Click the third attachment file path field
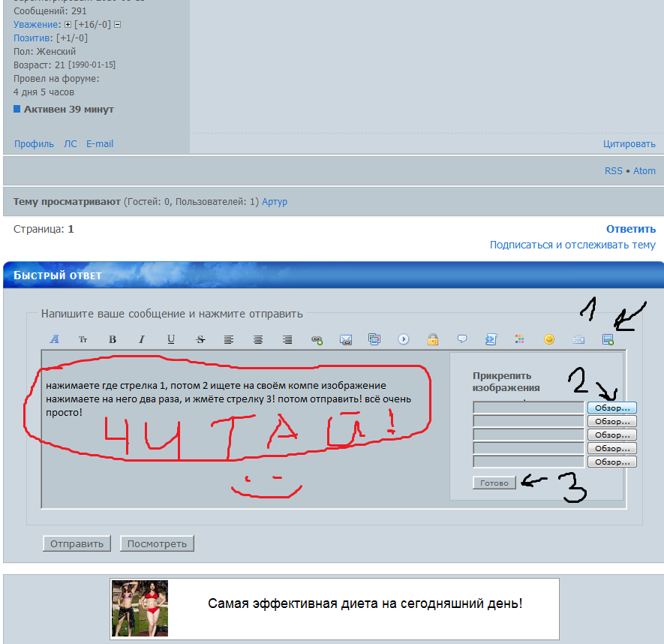 (x=528, y=435)
